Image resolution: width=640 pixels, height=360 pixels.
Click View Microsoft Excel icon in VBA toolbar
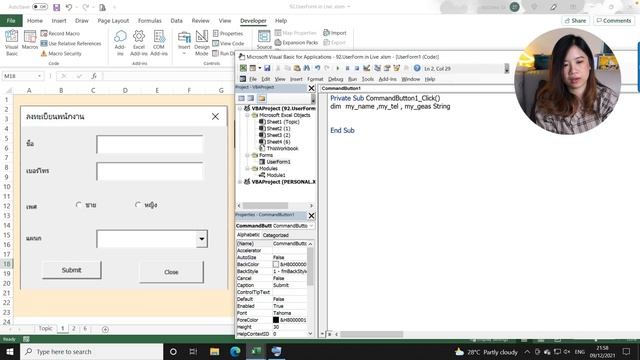[x=243, y=68]
